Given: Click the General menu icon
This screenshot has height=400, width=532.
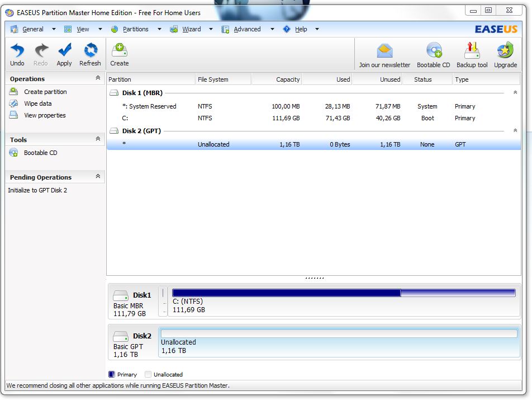Looking at the screenshot, I should click(15, 29).
